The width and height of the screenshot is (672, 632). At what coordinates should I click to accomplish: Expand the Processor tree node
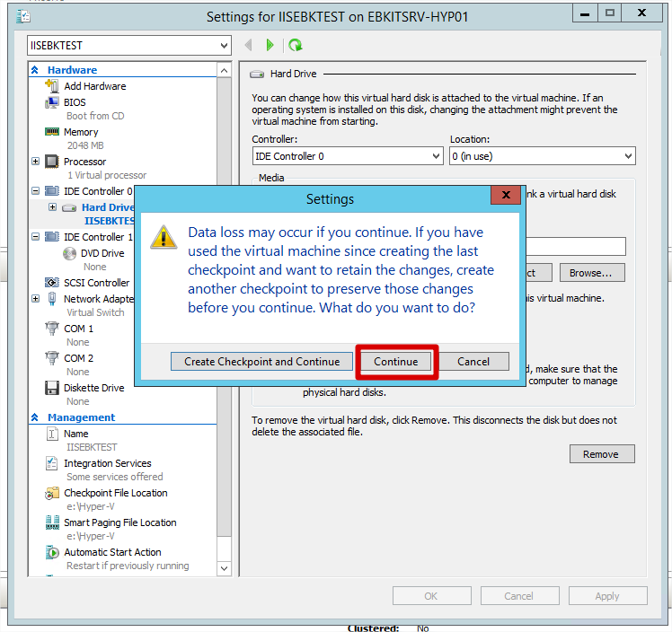point(36,162)
